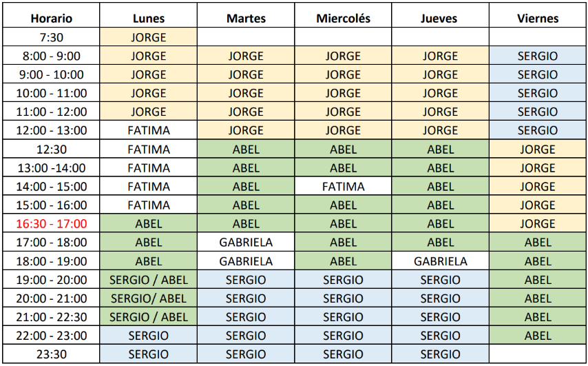Select SERGIO / ABEL cell at 19:00 - 20:00

(149, 280)
